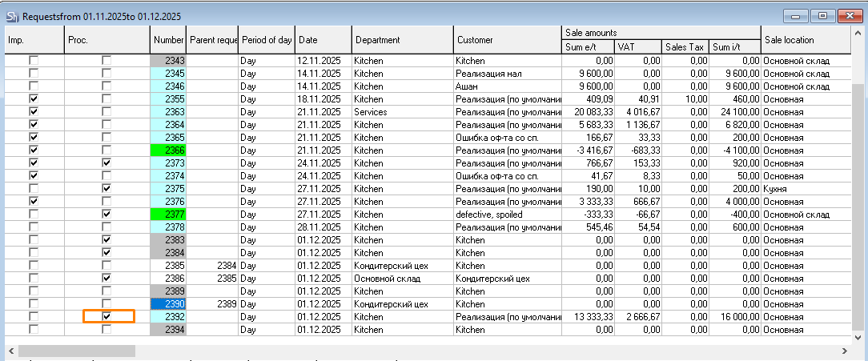
Task: Click the Department column header
Action: coord(402,40)
